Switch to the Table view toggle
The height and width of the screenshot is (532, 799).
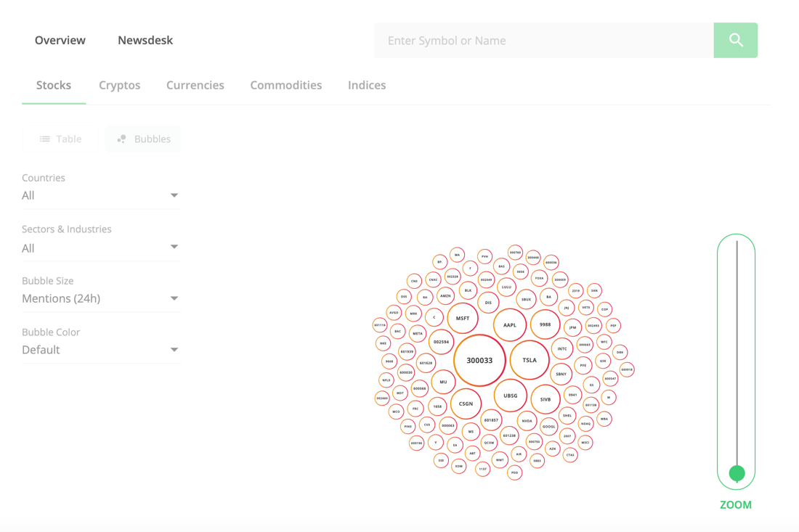(x=60, y=139)
